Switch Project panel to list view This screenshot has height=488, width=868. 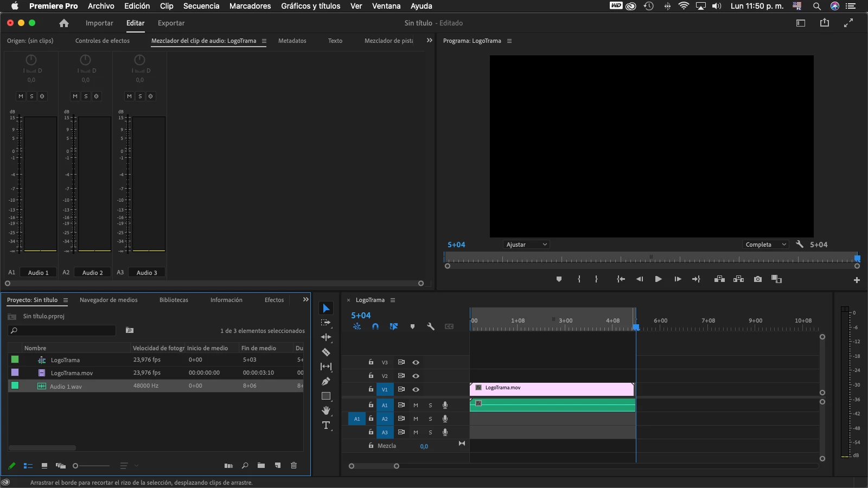tap(28, 466)
